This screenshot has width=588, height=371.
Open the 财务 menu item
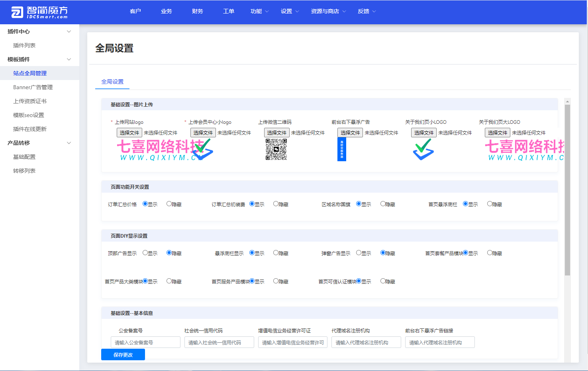point(197,12)
